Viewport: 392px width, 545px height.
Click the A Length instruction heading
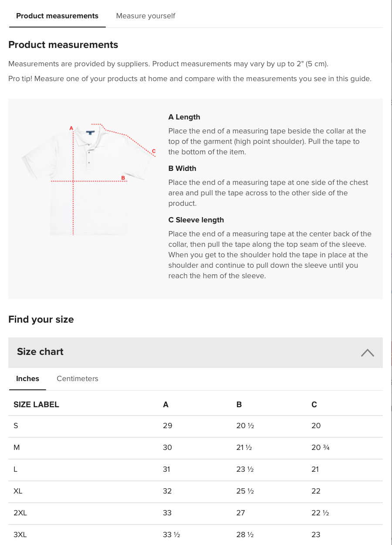pos(184,117)
